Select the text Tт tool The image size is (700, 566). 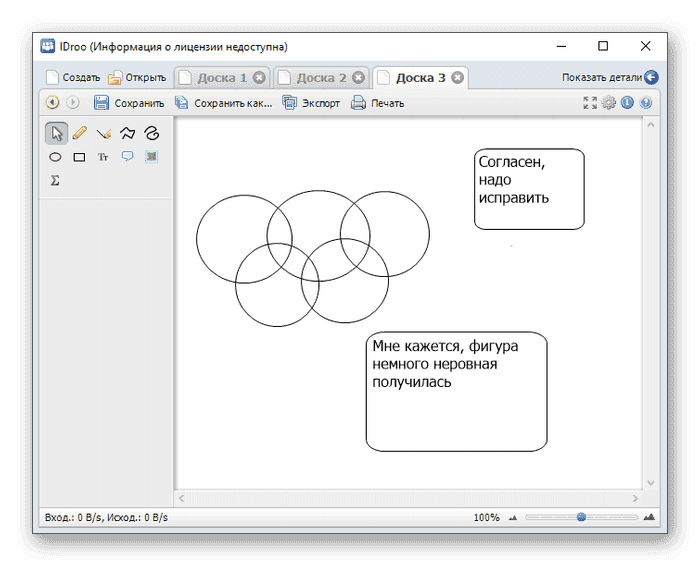(103, 157)
